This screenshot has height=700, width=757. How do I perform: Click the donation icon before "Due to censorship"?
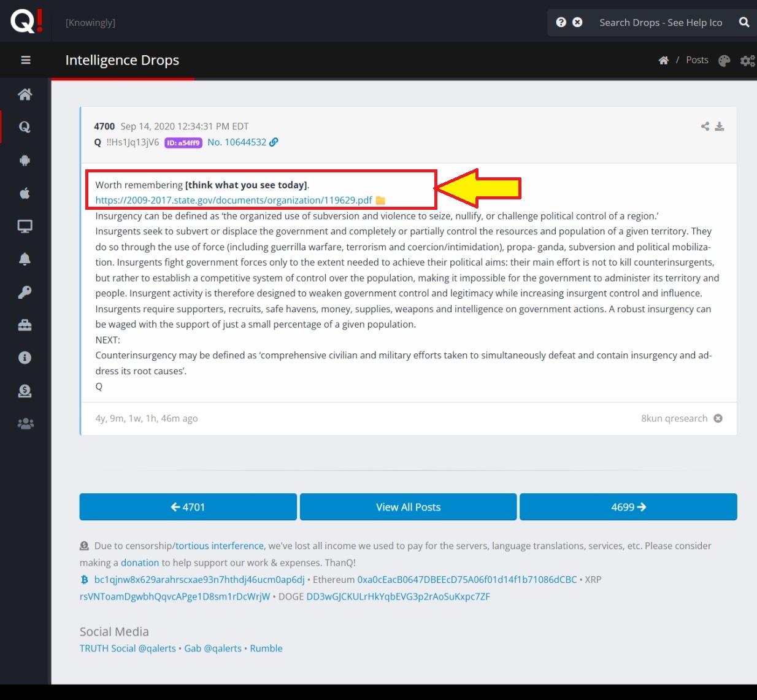(84, 546)
